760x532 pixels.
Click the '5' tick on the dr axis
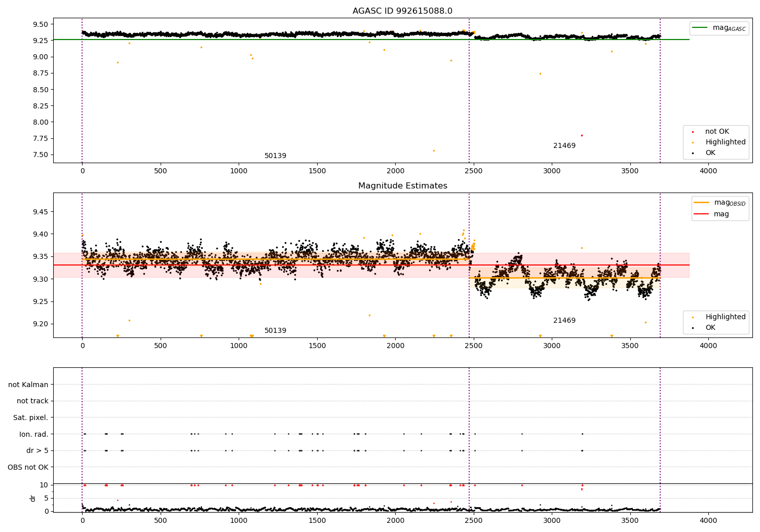tap(46, 498)
